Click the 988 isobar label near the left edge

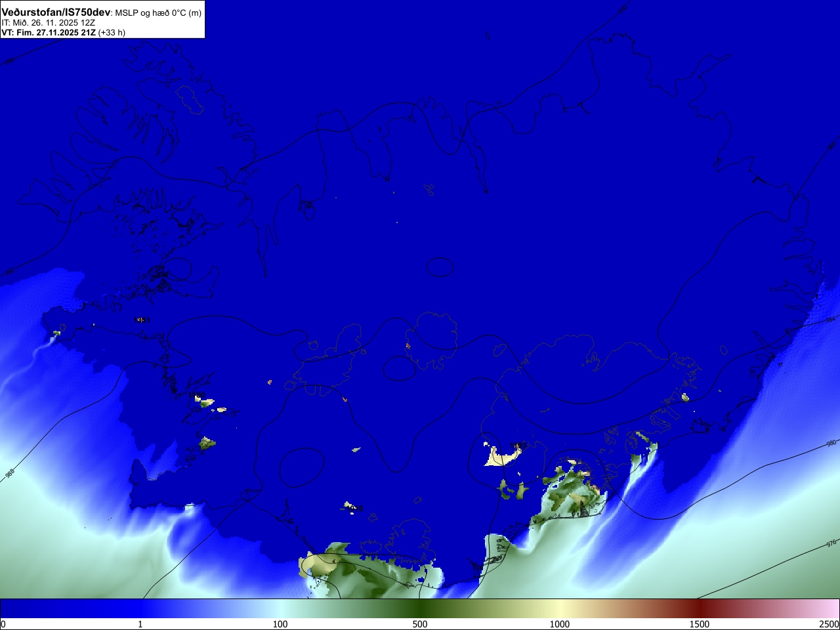click(x=10, y=473)
